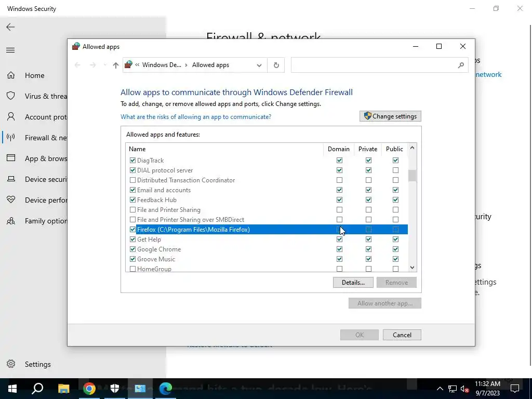Open Home in the Windows Security sidebar
The height and width of the screenshot is (399, 532).
point(35,75)
